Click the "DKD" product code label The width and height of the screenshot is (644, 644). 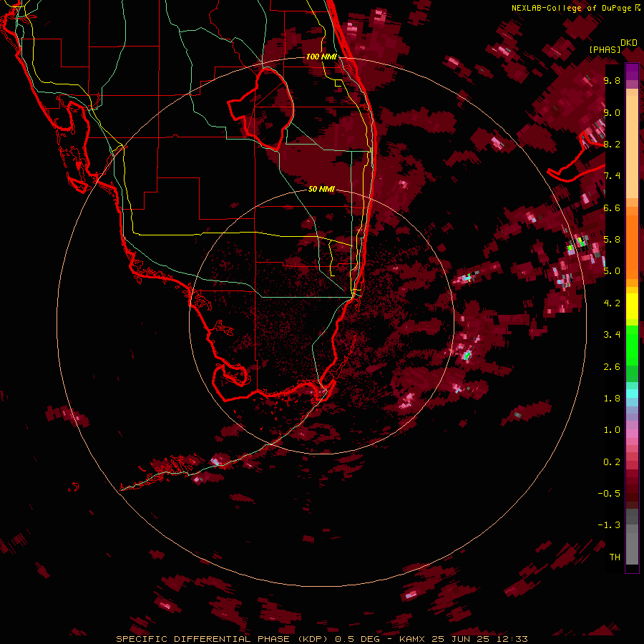(628, 43)
